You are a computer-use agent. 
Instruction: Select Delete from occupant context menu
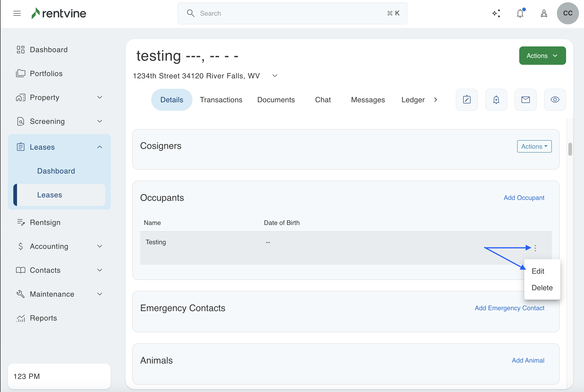click(x=542, y=288)
